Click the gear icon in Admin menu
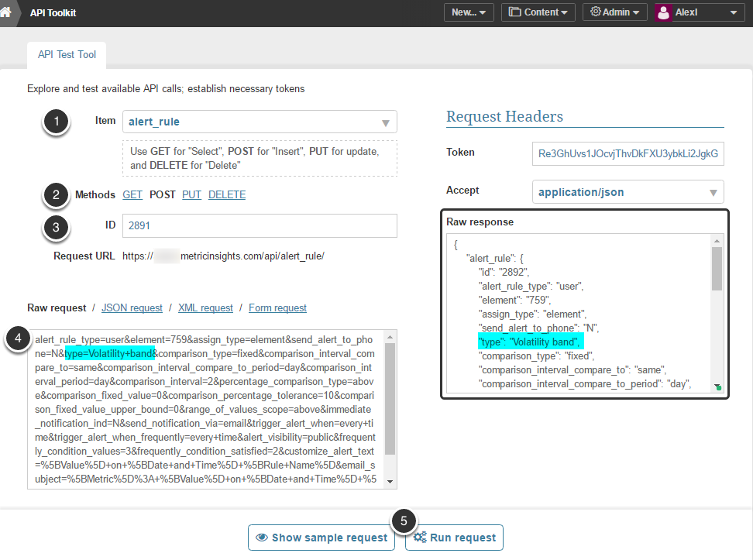Viewport: 753px width, 560px height. [596, 12]
